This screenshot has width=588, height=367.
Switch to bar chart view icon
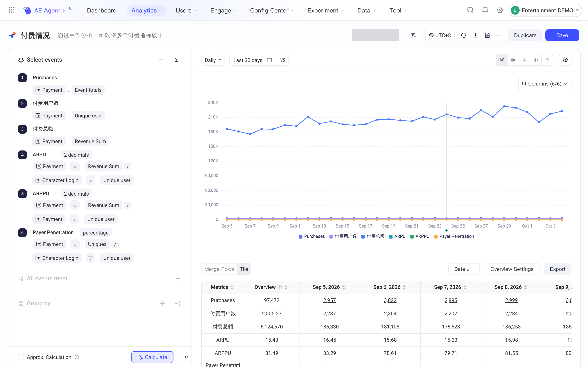pos(536,60)
